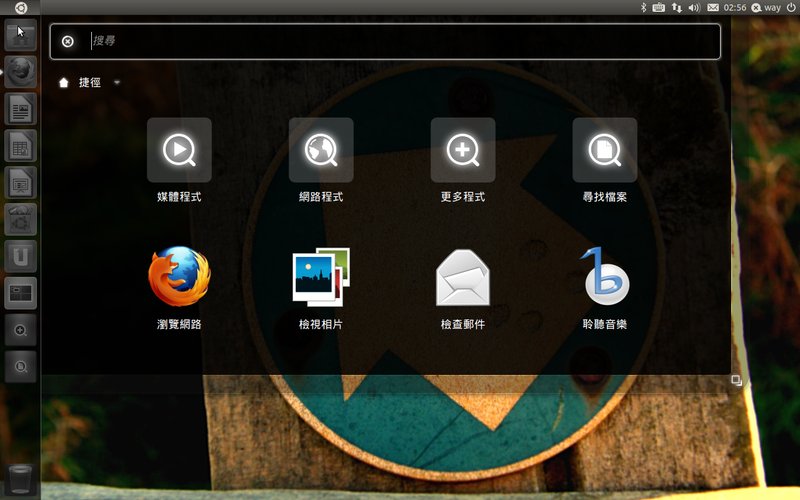This screenshot has width=800, height=500.
Task: Open applications lens with plus magnifier
Action: (20, 330)
